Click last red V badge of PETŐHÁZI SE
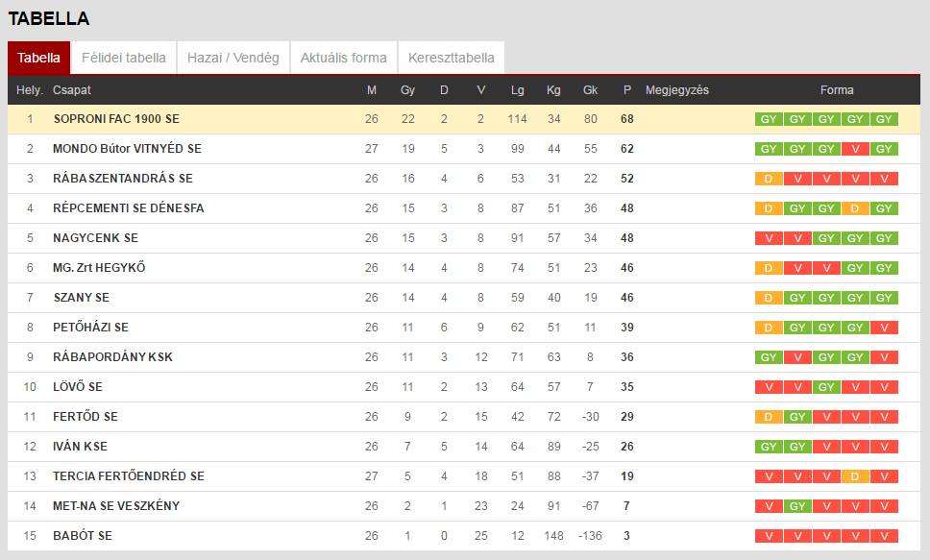The height and width of the screenshot is (560, 930). pyautogui.click(x=884, y=328)
